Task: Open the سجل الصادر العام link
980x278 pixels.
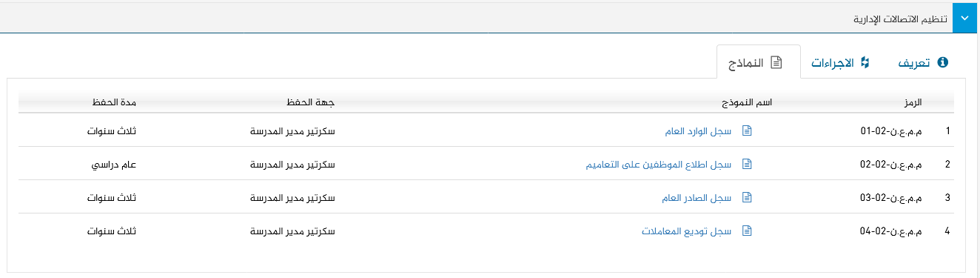Action: (x=697, y=198)
